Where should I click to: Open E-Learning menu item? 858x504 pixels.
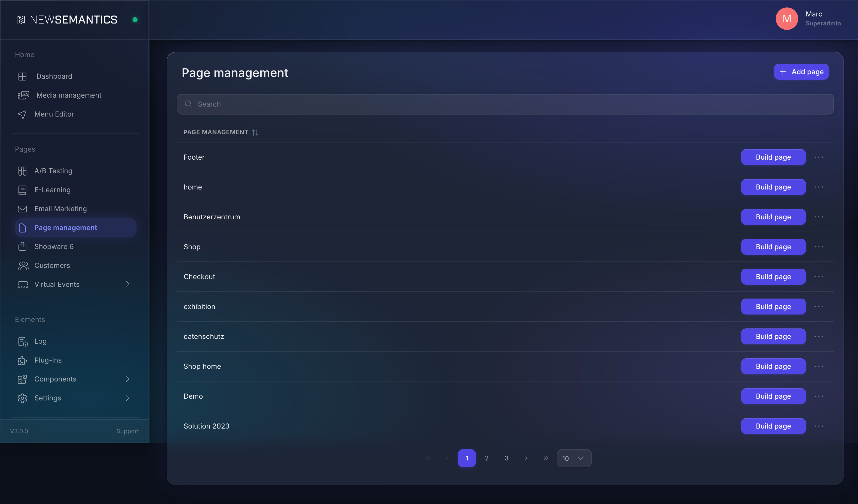(x=75, y=190)
